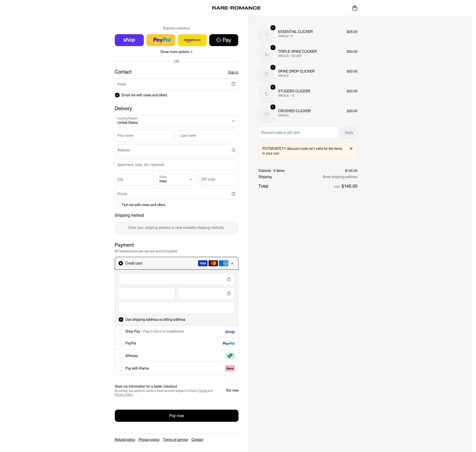Image resolution: width=476 pixels, height=452 pixels.
Task: Click the Pay now button
Action: pyautogui.click(x=177, y=416)
